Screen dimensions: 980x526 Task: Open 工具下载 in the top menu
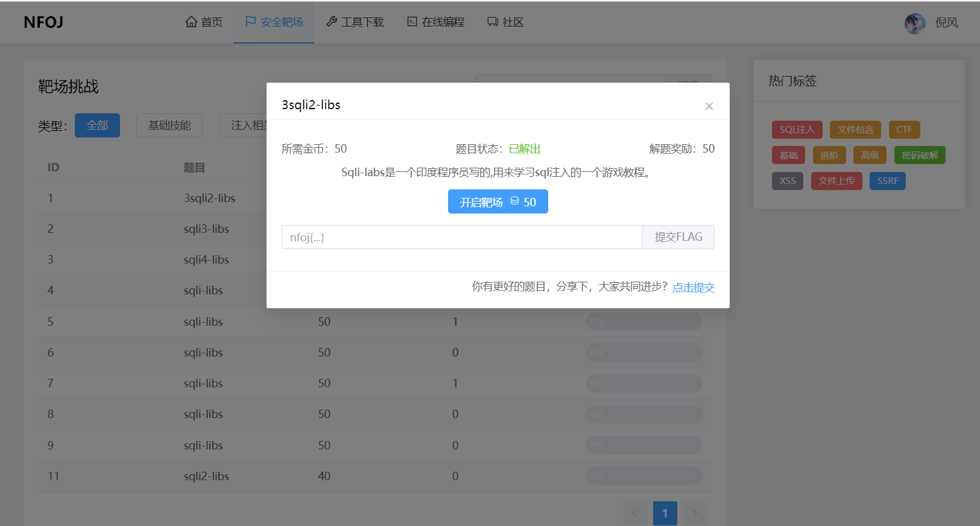[355, 22]
